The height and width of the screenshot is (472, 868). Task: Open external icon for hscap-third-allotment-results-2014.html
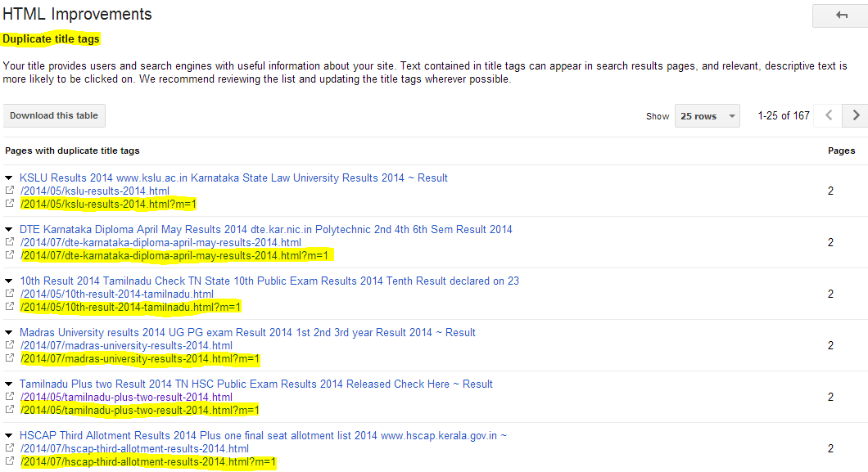click(x=9, y=447)
